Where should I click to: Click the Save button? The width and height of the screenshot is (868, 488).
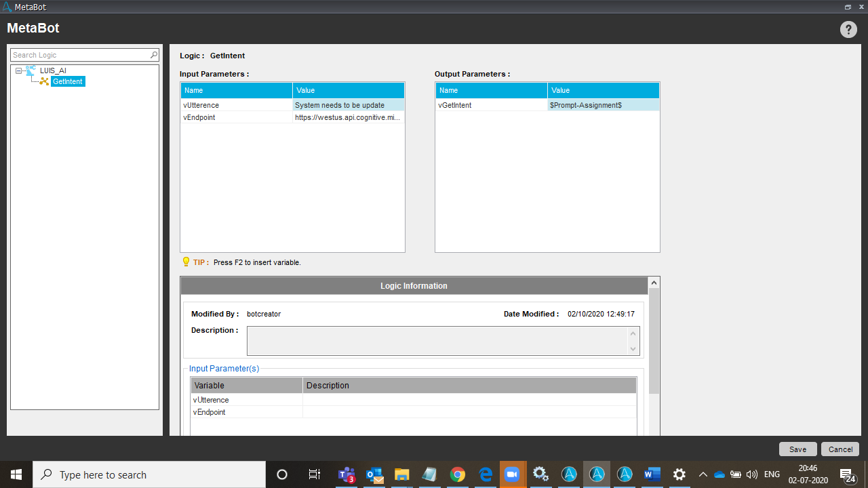[798, 449]
